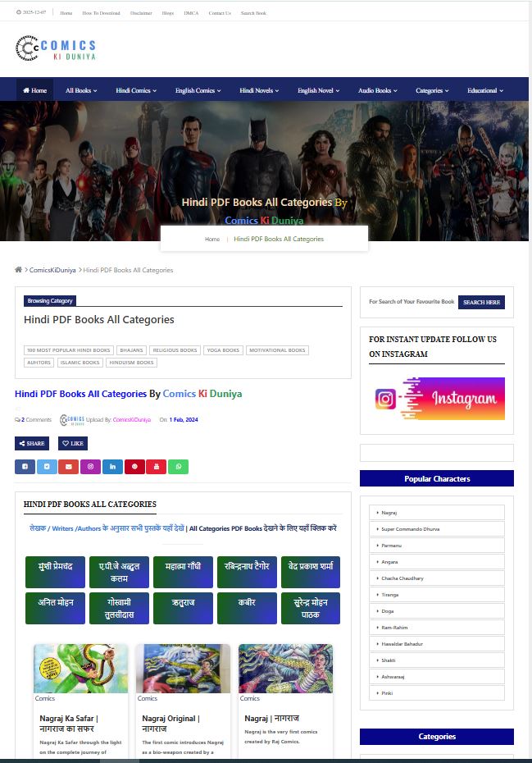532x763 pixels.
Task: Share on LinkedIn using its icon
Action: [x=112, y=467]
